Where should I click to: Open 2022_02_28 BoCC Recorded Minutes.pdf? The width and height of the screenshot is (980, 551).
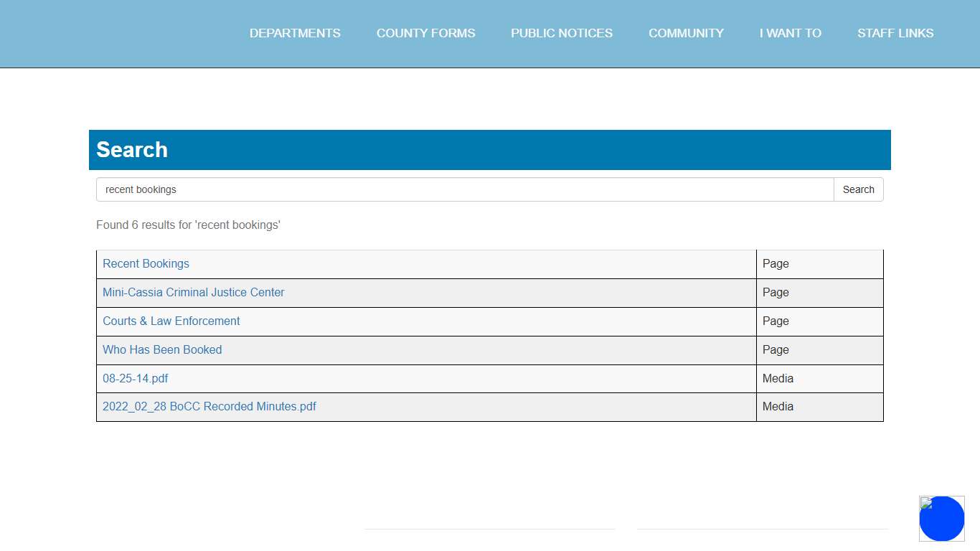pyautogui.click(x=209, y=406)
